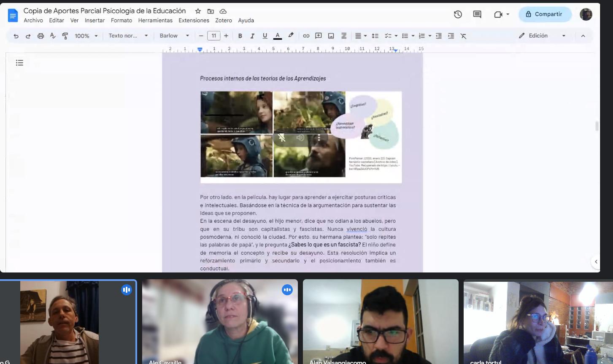Viewport: 613px width, 364px height.
Task: Open the text alignment dropdown
Action: pos(361,36)
